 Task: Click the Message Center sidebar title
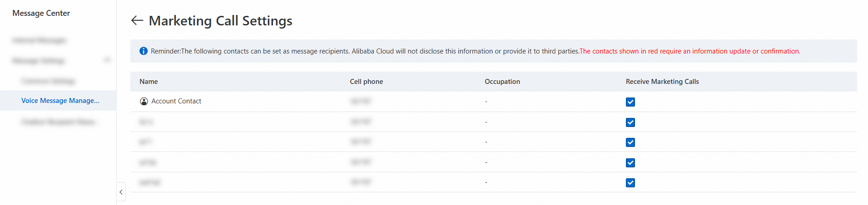[x=41, y=13]
